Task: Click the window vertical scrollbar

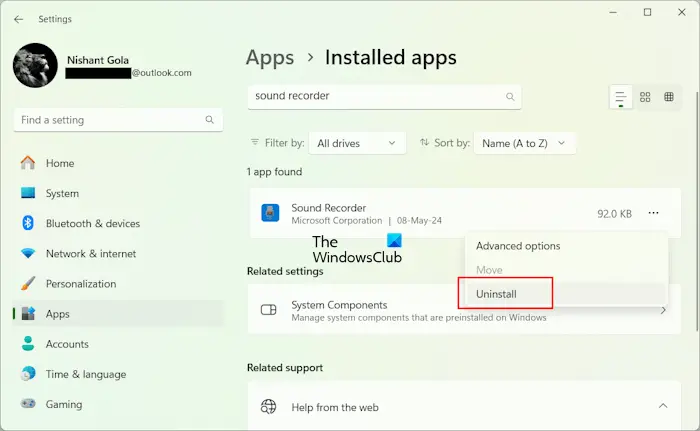Action: coord(697,211)
